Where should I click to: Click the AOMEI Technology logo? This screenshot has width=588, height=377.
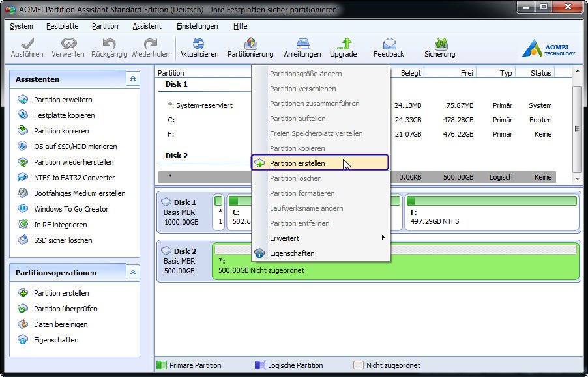548,48
